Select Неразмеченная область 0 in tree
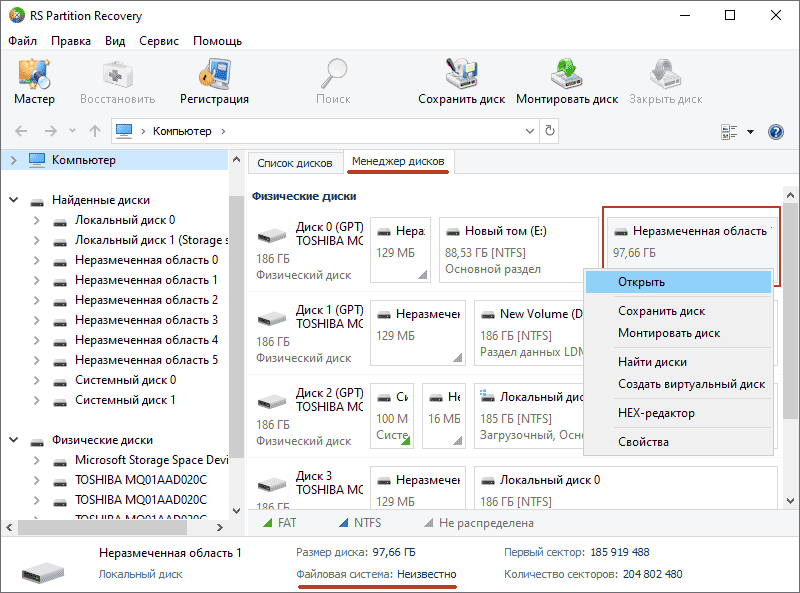This screenshot has width=800, height=593. (x=146, y=260)
